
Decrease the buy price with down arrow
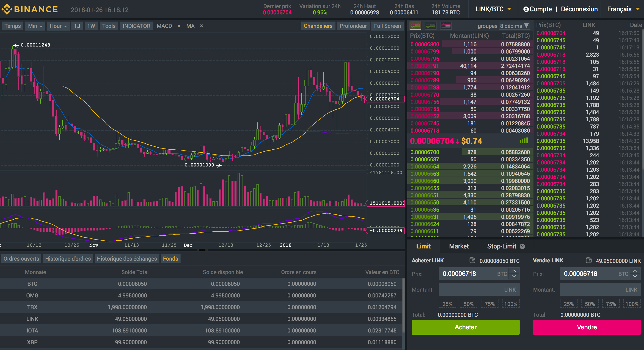[x=514, y=276]
